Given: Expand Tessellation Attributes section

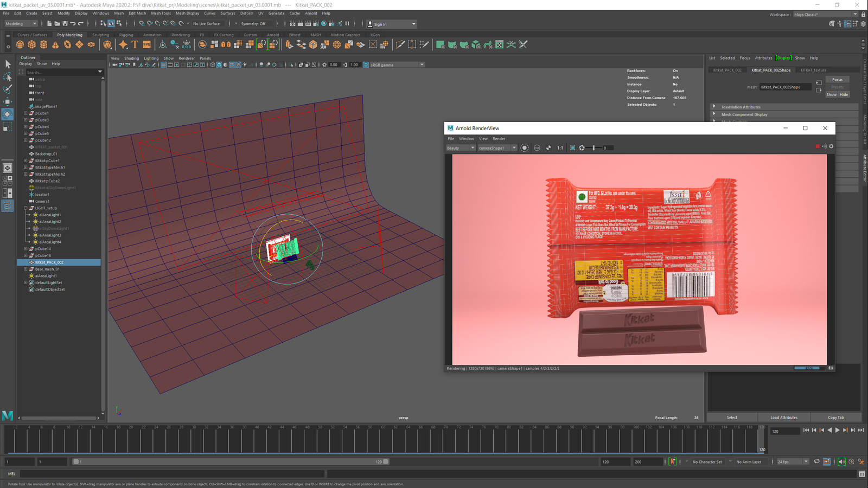Looking at the screenshot, I should [x=741, y=107].
